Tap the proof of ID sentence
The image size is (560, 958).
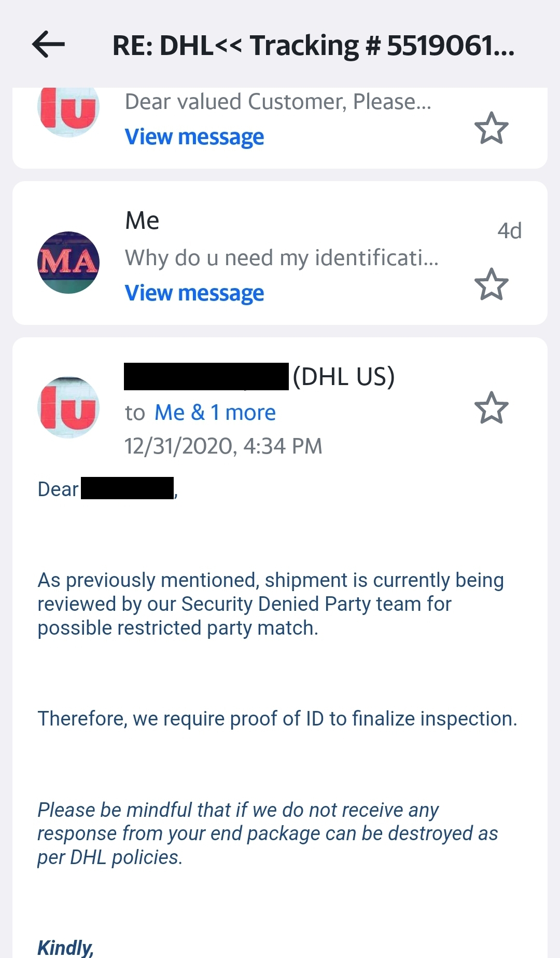tap(277, 719)
